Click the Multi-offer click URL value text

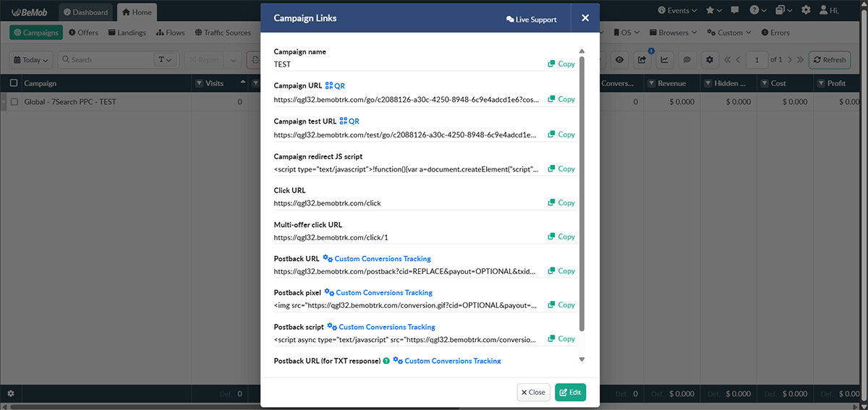[x=333, y=237]
